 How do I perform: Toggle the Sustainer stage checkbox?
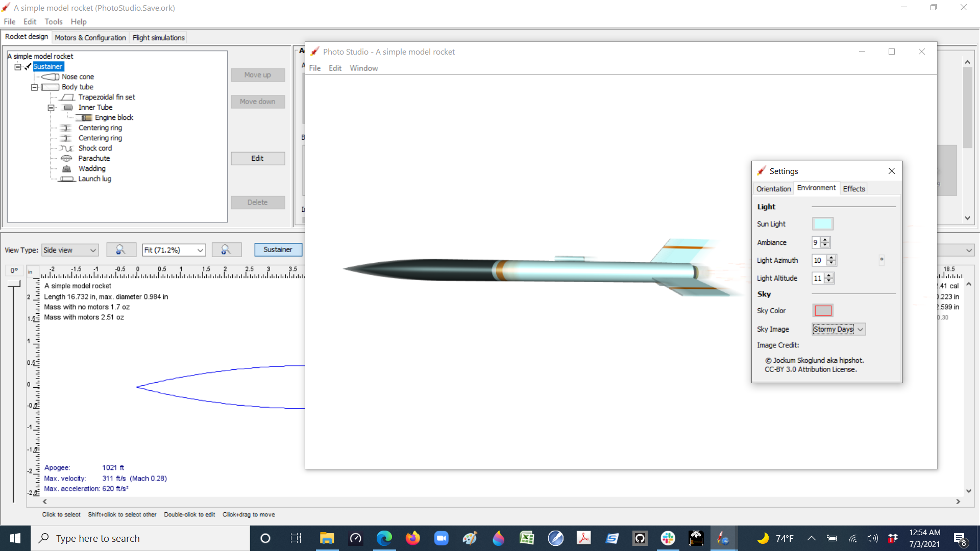click(28, 66)
